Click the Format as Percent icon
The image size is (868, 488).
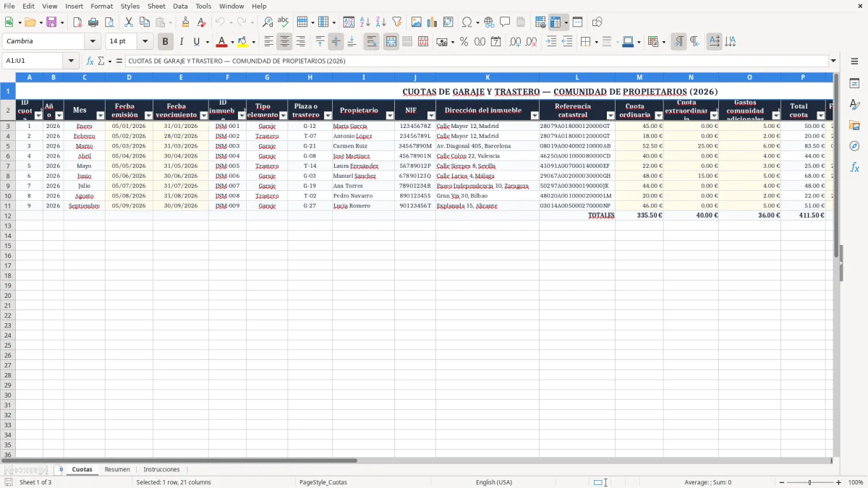pos(464,42)
